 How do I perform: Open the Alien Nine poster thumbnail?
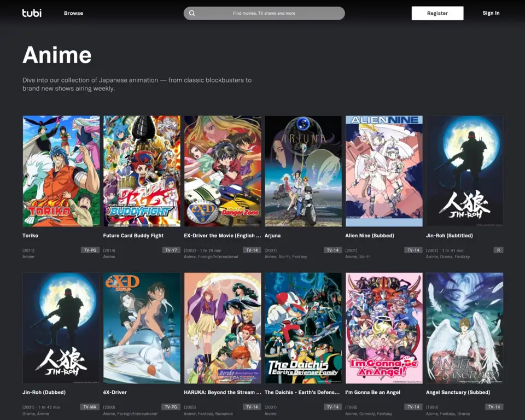(x=384, y=171)
